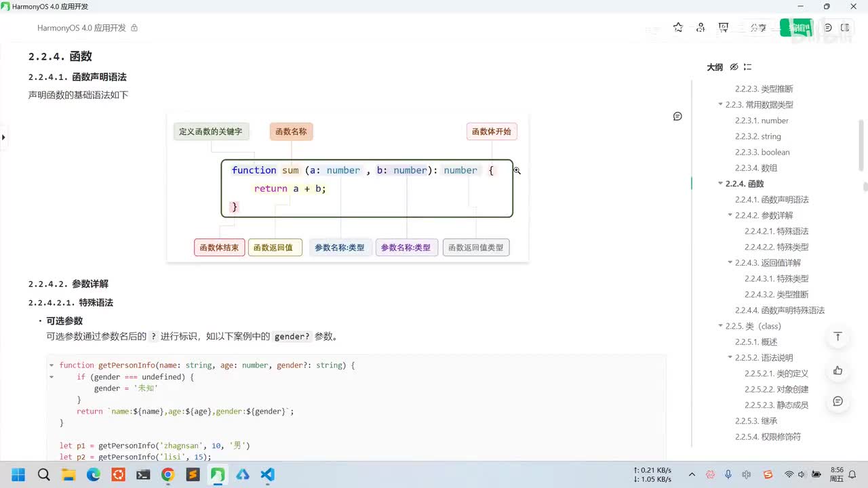
Task: Jump to 2.2.3.4. 数组 in outline
Action: point(756,168)
